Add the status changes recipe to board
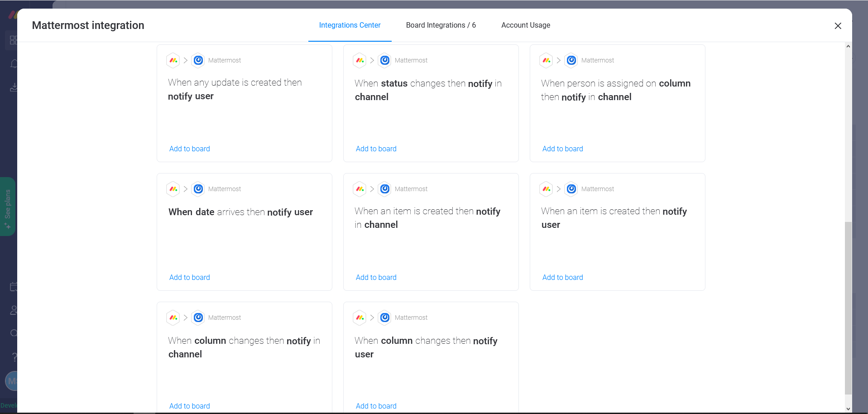The width and height of the screenshot is (868, 414). [x=376, y=149]
